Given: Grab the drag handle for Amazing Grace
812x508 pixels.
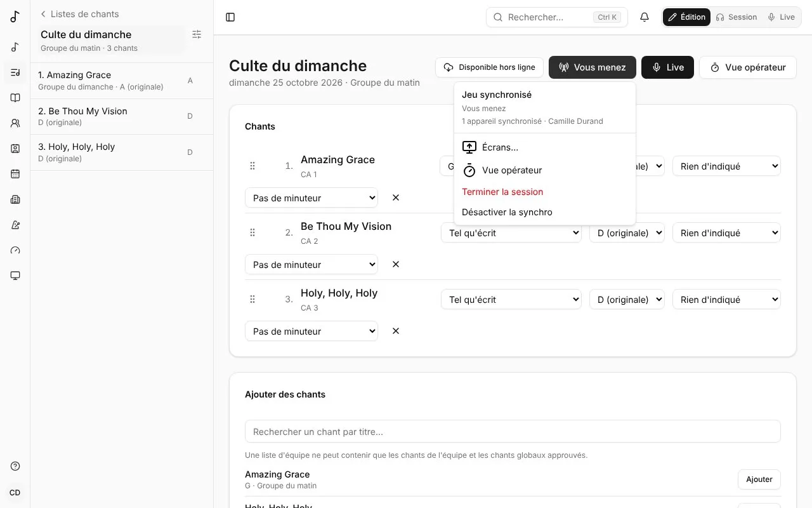Looking at the screenshot, I should [252, 166].
